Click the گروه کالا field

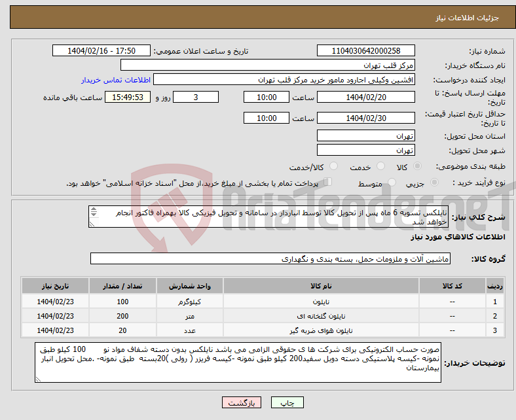270,259
